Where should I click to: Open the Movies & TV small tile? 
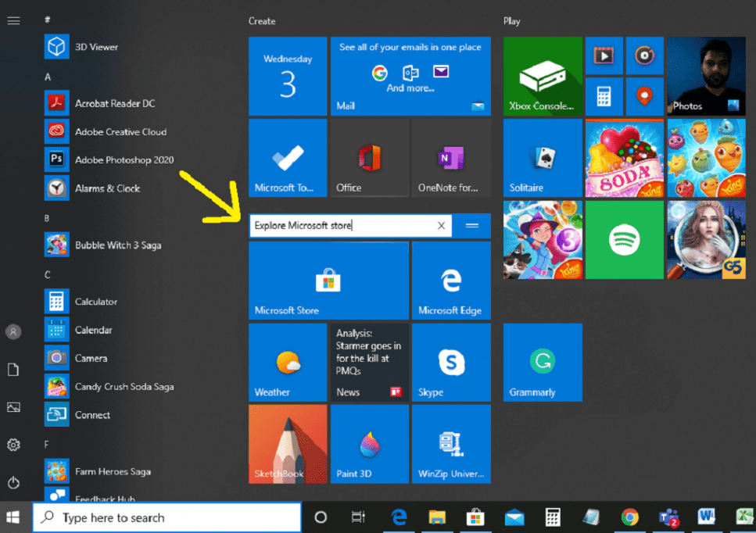tap(604, 56)
